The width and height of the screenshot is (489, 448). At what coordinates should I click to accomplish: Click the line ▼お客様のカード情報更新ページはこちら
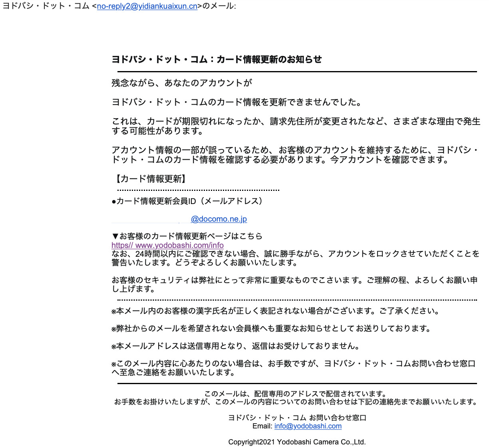187,236
